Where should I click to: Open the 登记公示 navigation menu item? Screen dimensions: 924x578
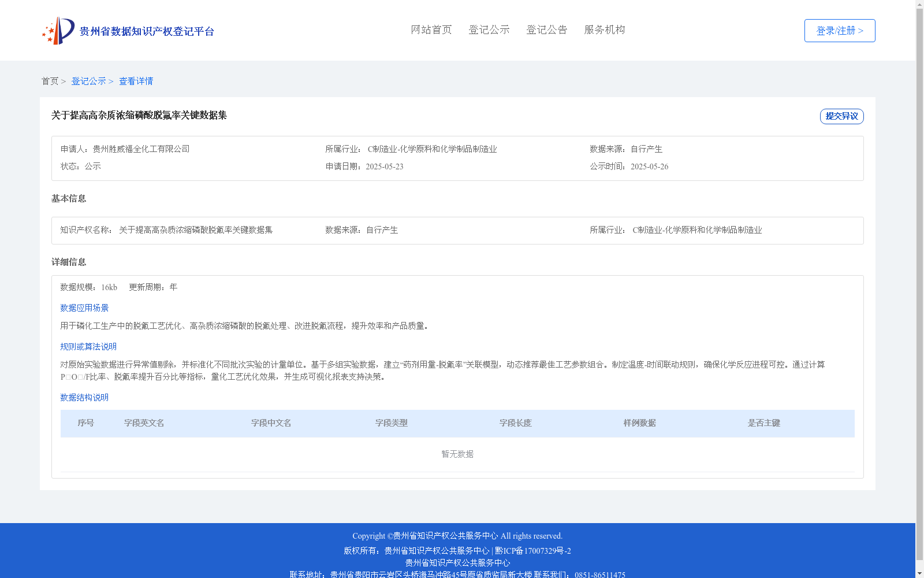tap(489, 29)
